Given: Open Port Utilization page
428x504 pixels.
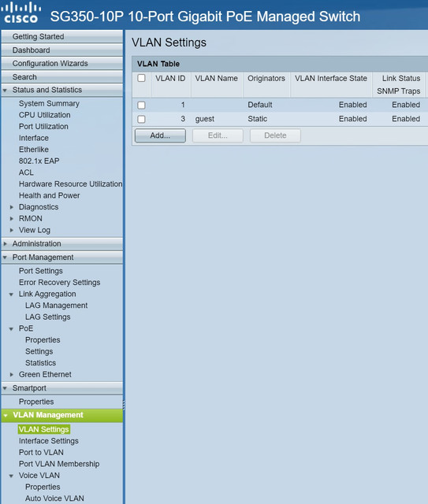Looking at the screenshot, I should tap(43, 127).
